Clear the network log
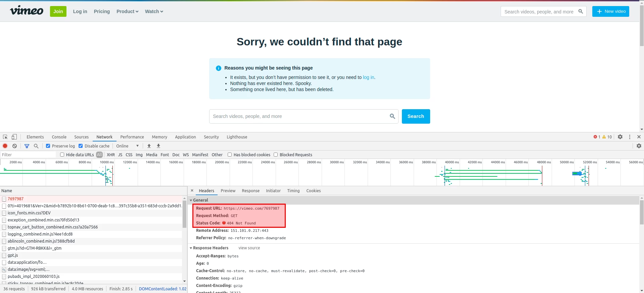Screen dimensions: 644x293 14,146
